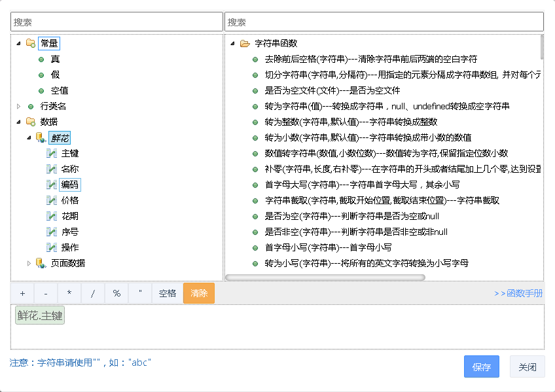The height and width of the screenshot is (392, 555).
Task: Click the field icon next to 主键
Action: (51, 153)
